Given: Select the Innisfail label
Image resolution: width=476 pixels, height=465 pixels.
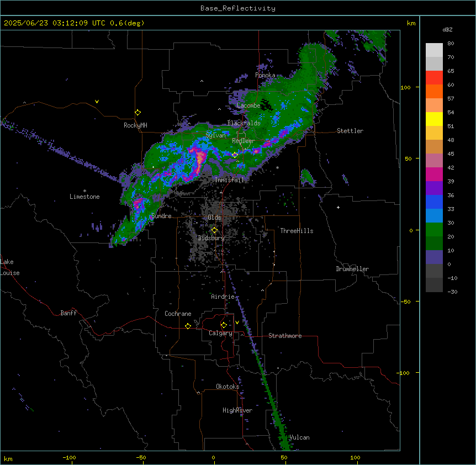Looking at the screenshot, I should click(x=229, y=180).
